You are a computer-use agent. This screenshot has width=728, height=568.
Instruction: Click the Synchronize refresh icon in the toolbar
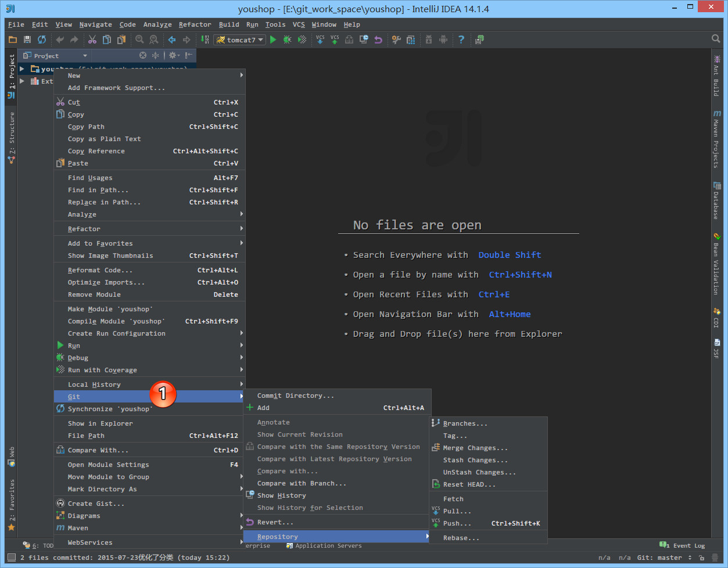click(x=42, y=39)
